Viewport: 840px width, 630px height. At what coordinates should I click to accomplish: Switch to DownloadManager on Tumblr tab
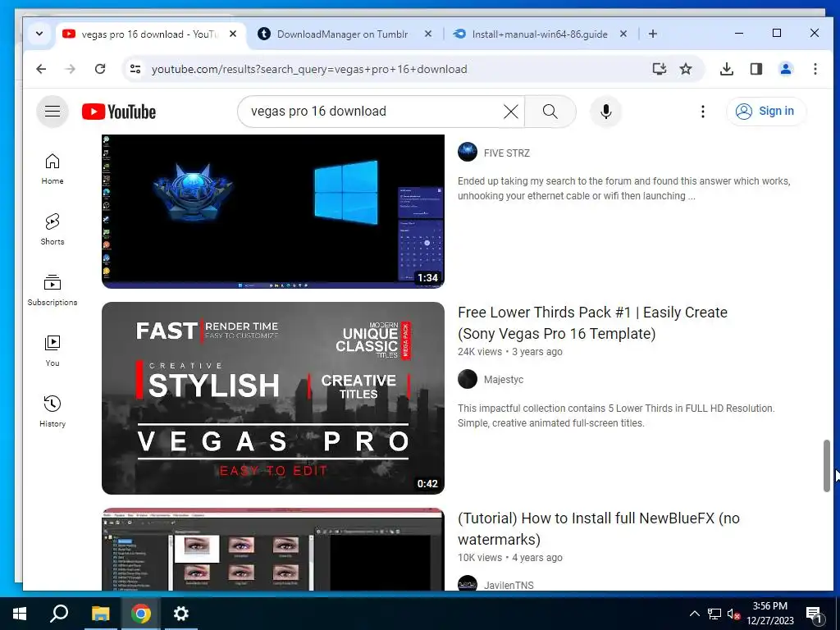(342, 34)
